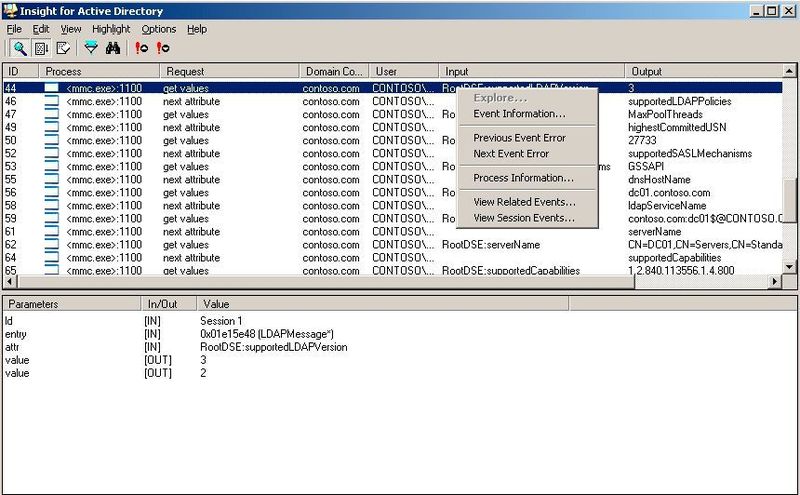Click the horizontal scroll left arrow
The height and width of the screenshot is (495, 800).
coord(10,282)
